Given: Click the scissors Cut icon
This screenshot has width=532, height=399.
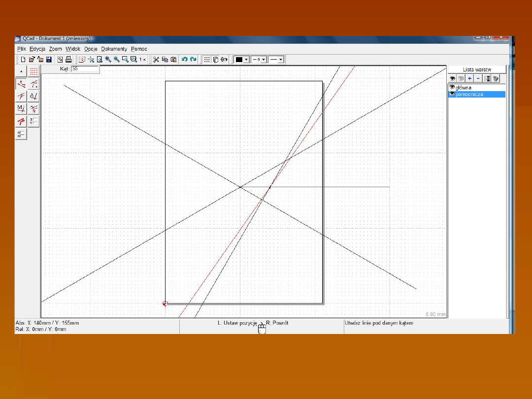Looking at the screenshot, I should click(x=156, y=60).
